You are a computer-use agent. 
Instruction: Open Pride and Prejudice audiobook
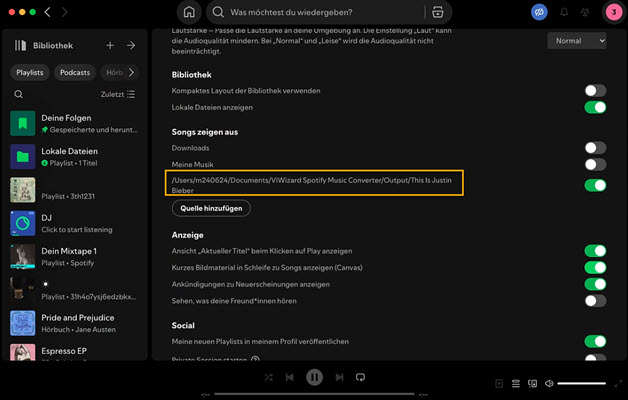coord(74,323)
